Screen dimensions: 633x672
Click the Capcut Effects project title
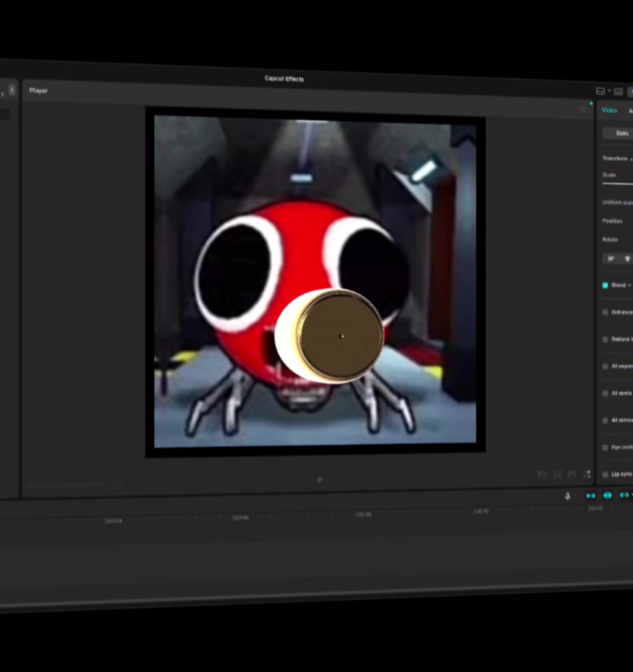point(284,79)
